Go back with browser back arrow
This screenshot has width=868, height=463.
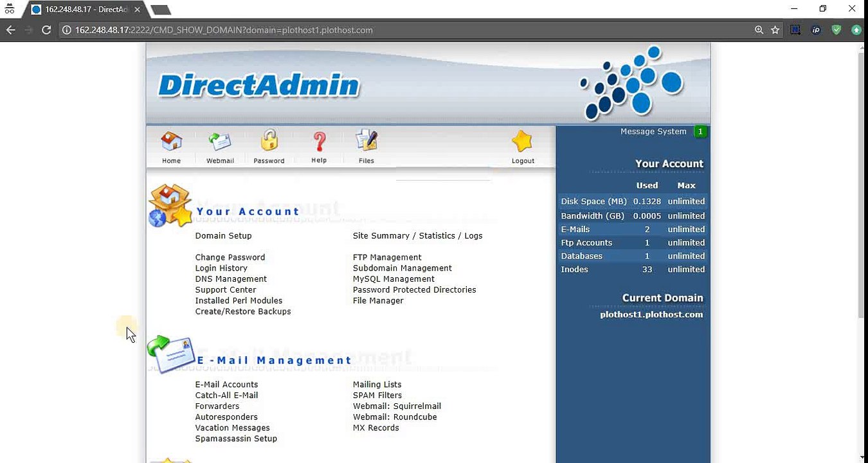click(x=10, y=30)
